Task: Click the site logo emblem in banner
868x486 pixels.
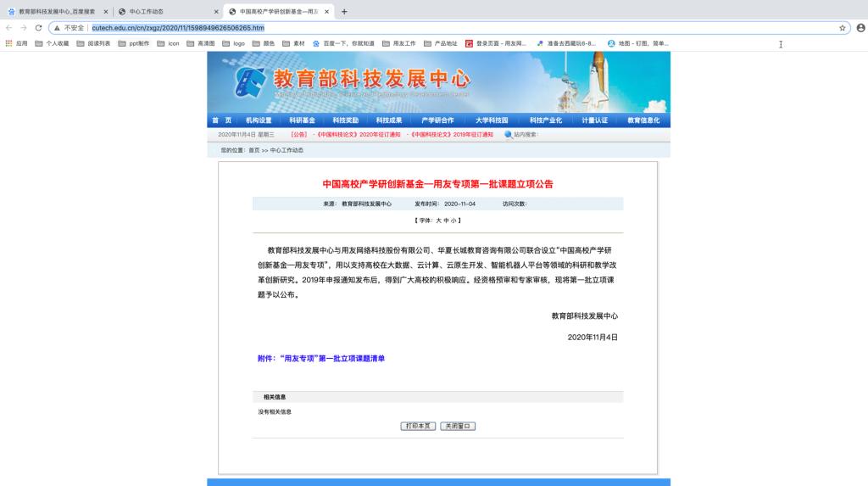Action: (250, 82)
